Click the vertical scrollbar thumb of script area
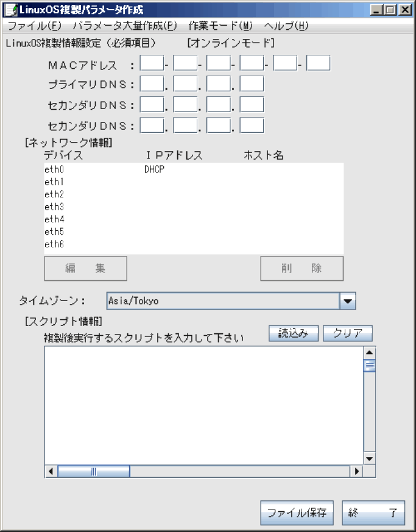Screen dimensions: 416x532 click(x=370, y=366)
